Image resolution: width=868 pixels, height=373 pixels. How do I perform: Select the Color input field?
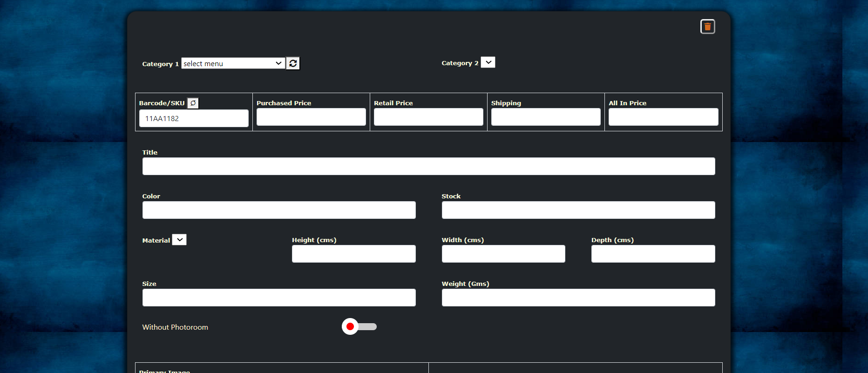[x=279, y=210]
